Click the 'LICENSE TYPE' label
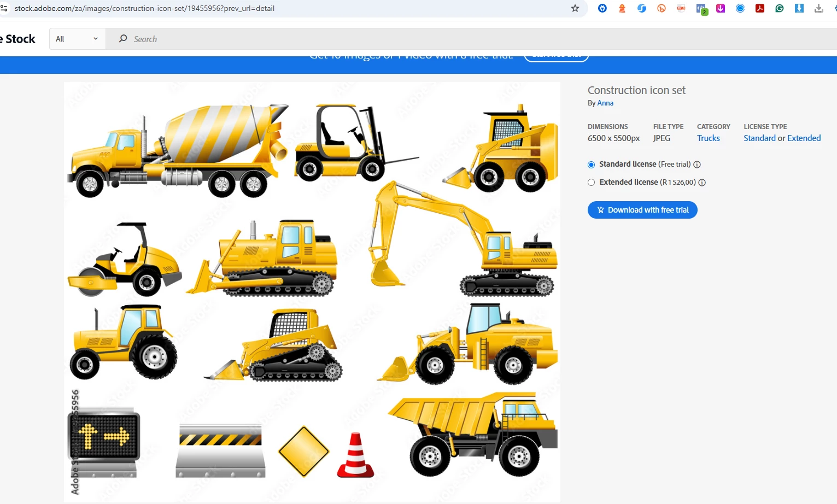Screen dimensions: 837x504 coord(765,126)
